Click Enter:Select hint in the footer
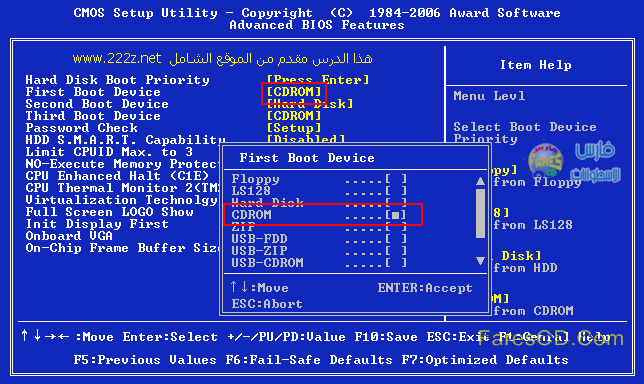Image resolution: width=644 pixels, height=384 pixels. (x=170, y=337)
